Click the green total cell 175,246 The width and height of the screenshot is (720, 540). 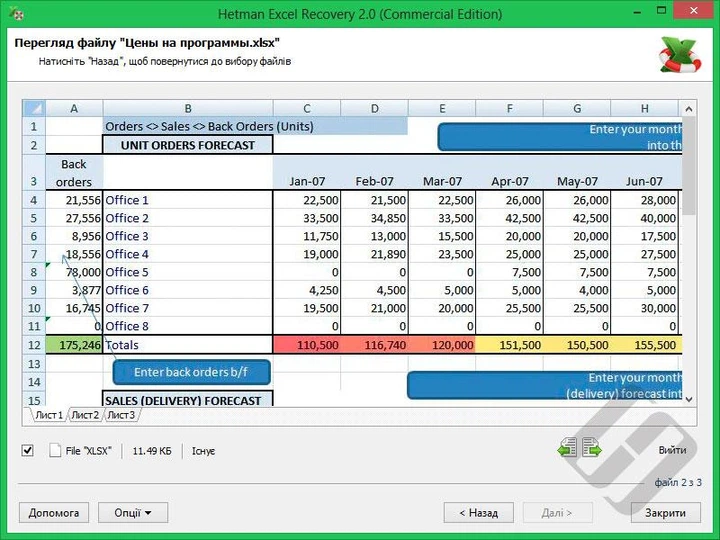point(74,345)
